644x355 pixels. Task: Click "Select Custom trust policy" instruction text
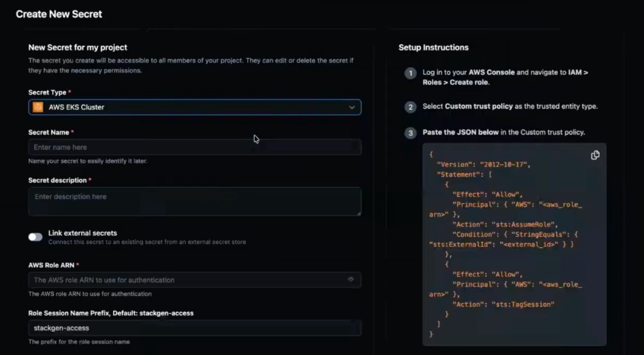point(510,106)
